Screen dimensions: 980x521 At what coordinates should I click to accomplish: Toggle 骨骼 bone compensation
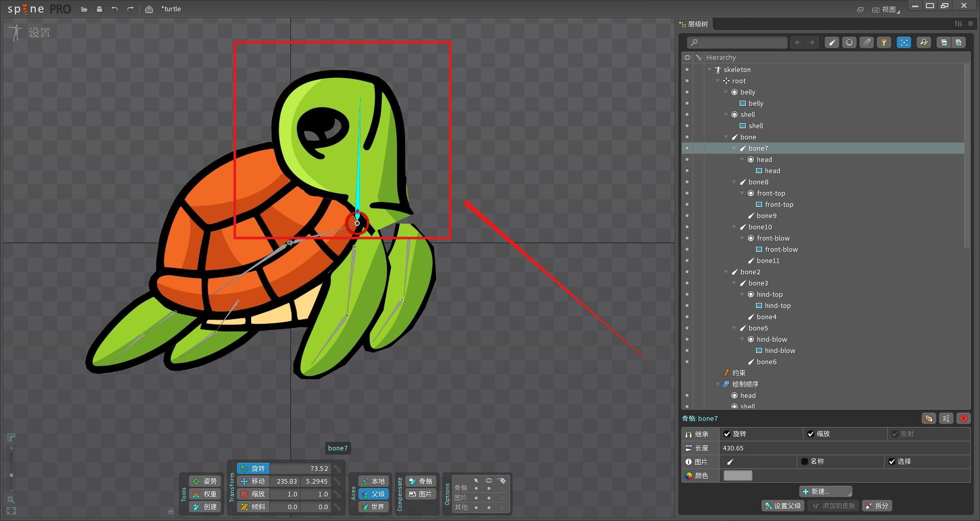(421, 481)
